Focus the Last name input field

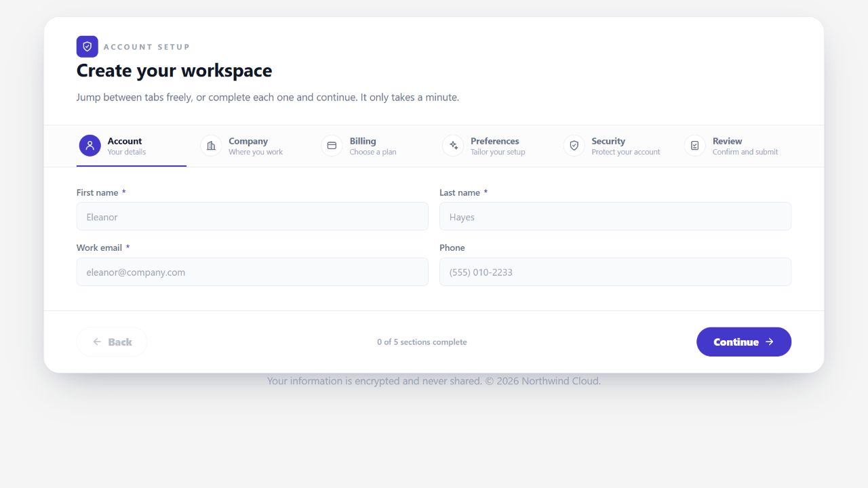click(x=615, y=216)
